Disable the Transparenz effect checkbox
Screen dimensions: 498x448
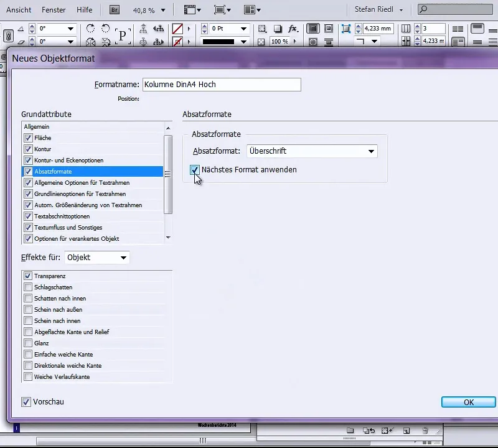pos(28,276)
